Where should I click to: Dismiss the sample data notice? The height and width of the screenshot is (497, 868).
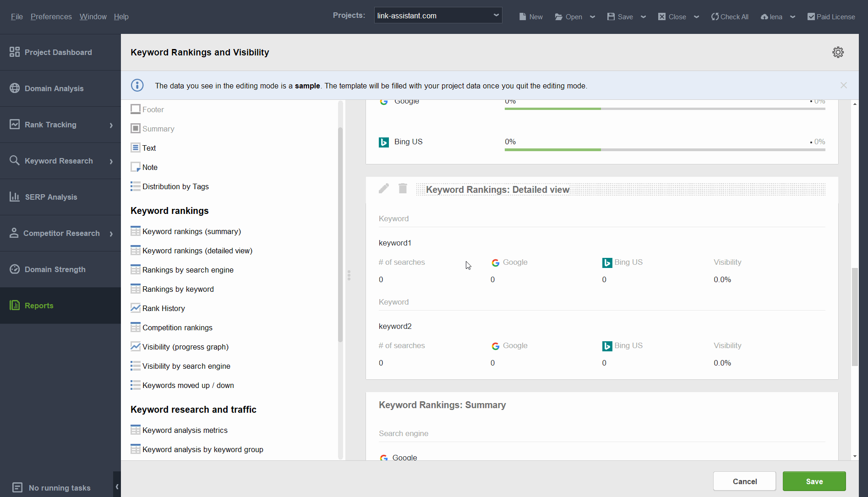[844, 85]
